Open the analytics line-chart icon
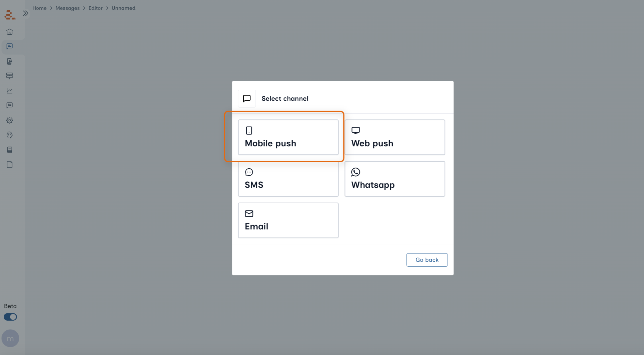The height and width of the screenshot is (355, 644). (9, 91)
